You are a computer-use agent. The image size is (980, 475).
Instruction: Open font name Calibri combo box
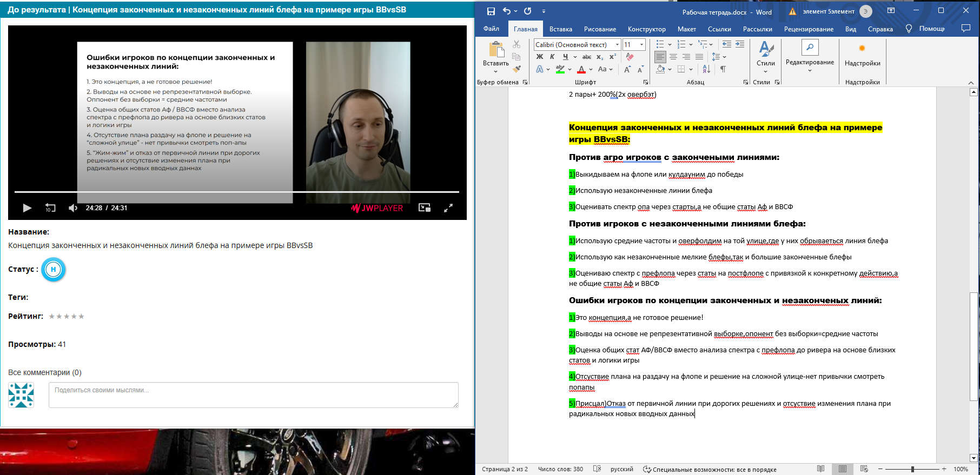tap(577, 44)
